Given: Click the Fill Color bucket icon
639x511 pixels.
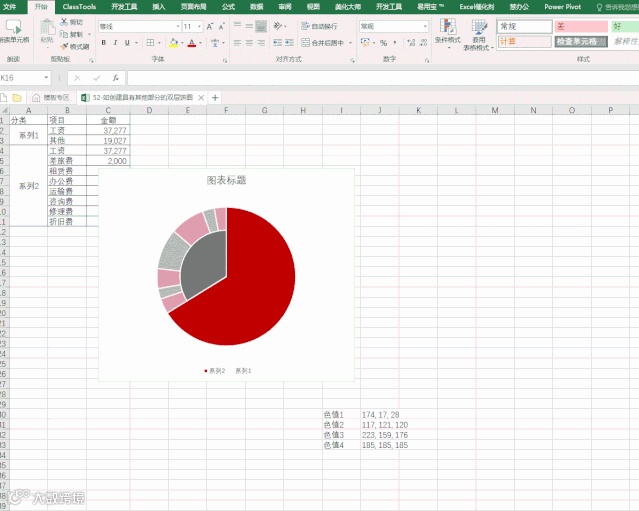Looking at the screenshot, I should (174, 42).
